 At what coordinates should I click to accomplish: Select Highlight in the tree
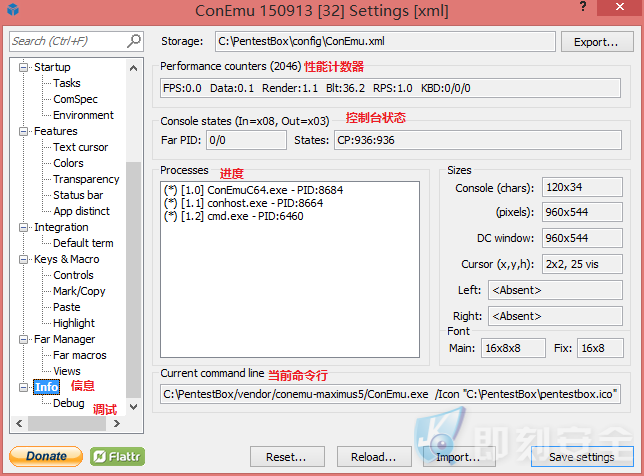tap(74, 323)
